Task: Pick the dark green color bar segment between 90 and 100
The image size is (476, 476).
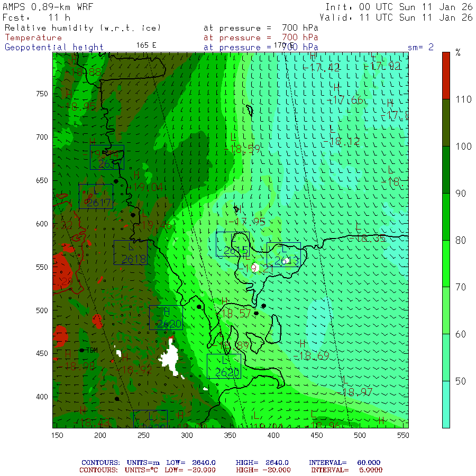Action: click(446, 170)
